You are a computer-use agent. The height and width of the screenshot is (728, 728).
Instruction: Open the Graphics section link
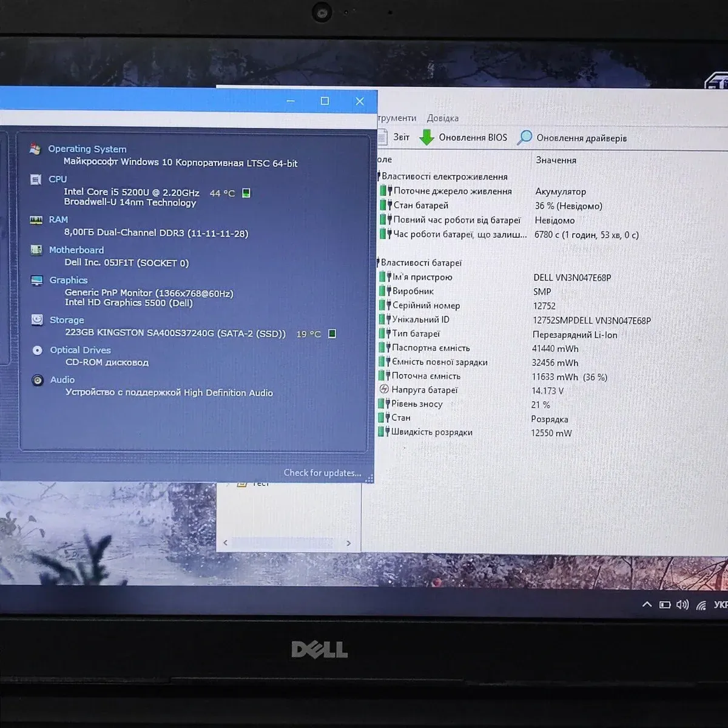coord(69,280)
